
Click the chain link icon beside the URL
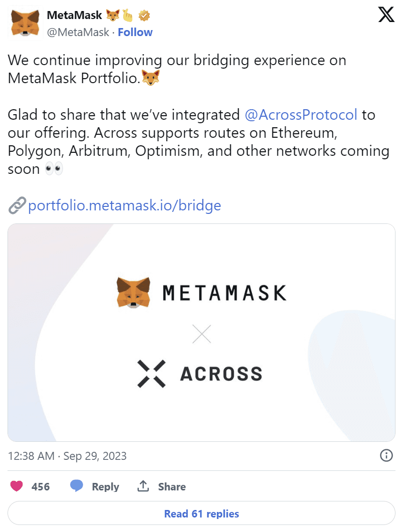coord(17,205)
